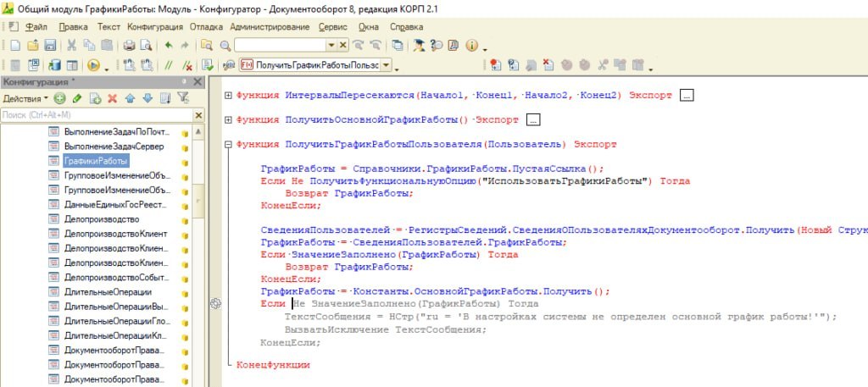
Task: Comment selected lines with the green slashes icon
Action: tap(170, 65)
